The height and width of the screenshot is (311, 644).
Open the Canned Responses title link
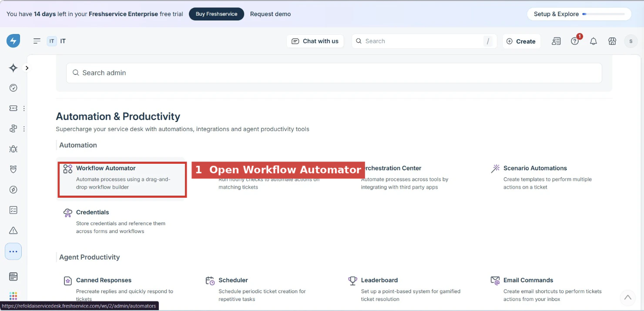[104, 280]
